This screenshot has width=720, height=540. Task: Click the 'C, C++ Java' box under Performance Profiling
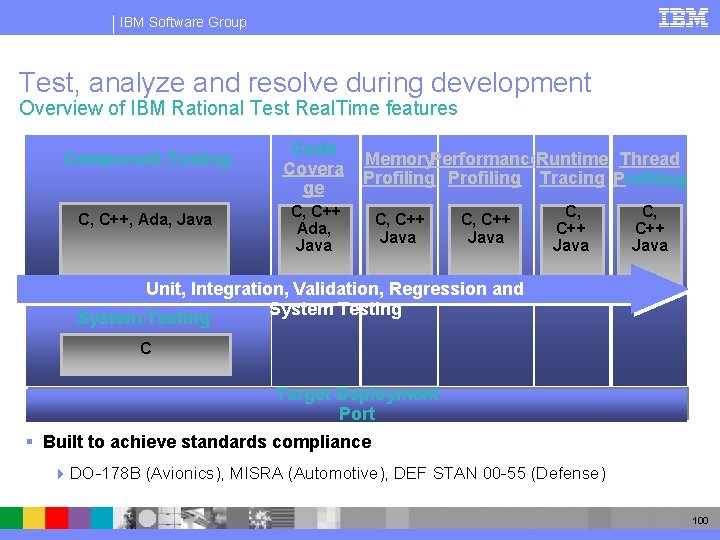coord(485,240)
